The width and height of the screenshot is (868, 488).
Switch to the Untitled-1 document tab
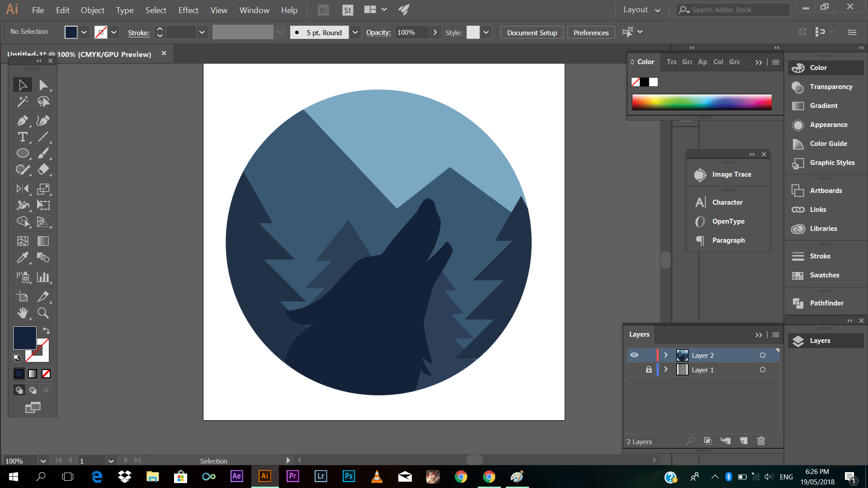pyautogui.click(x=79, y=54)
